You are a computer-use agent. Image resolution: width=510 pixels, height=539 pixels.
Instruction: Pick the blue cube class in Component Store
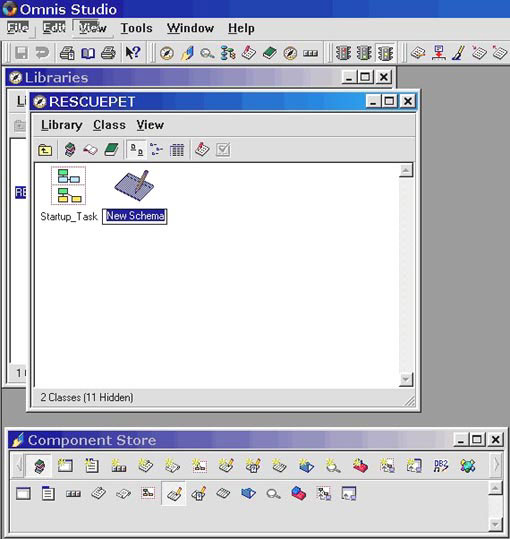click(x=248, y=494)
